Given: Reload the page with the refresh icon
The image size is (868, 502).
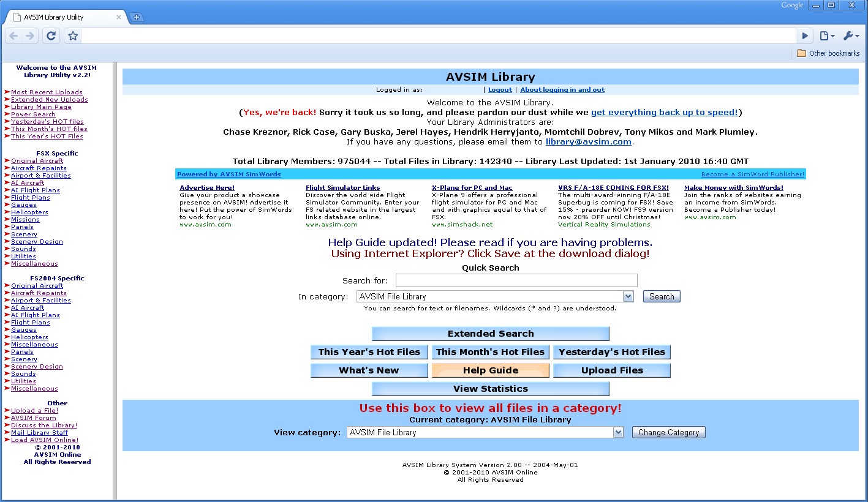Looking at the screenshot, I should click(51, 36).
